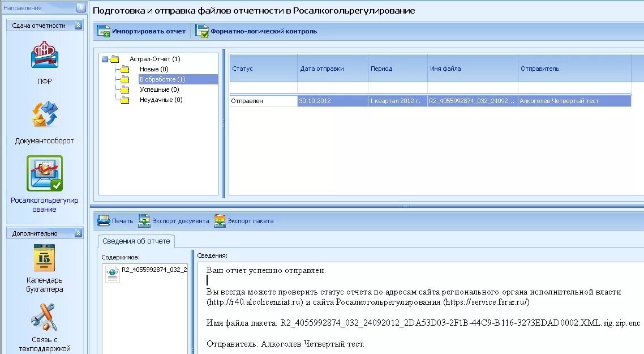Image resolution: width=644 pixels, height=354 pixels.
Task: Click the Печать printer icon
Action: pos(104,221)
